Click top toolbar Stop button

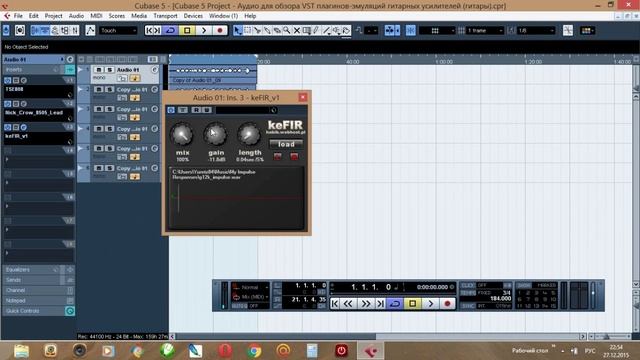click(187, 31)
